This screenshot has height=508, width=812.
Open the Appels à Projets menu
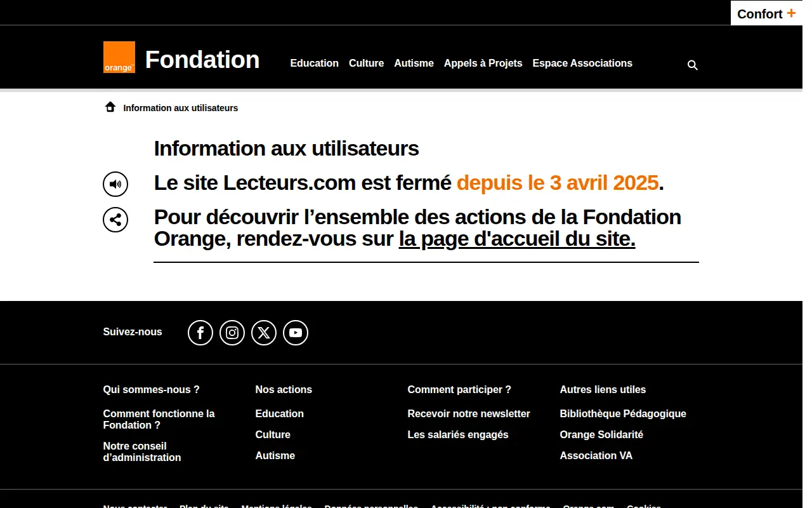(483, 63)
